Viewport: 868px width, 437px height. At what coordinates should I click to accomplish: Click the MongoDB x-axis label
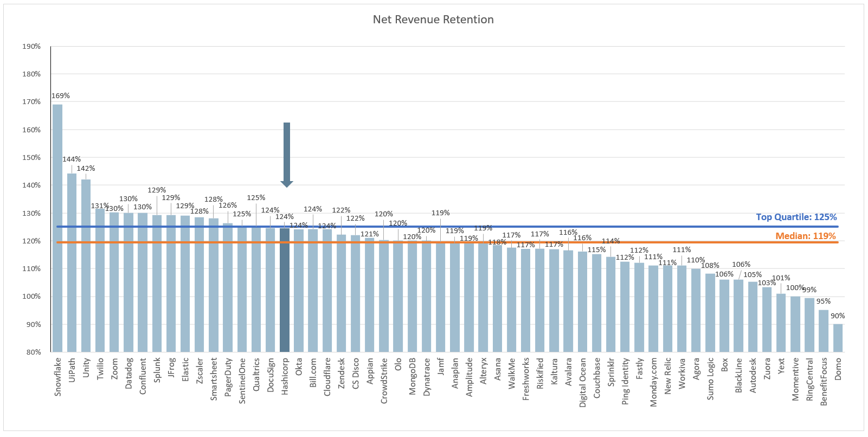click(412, 376)
